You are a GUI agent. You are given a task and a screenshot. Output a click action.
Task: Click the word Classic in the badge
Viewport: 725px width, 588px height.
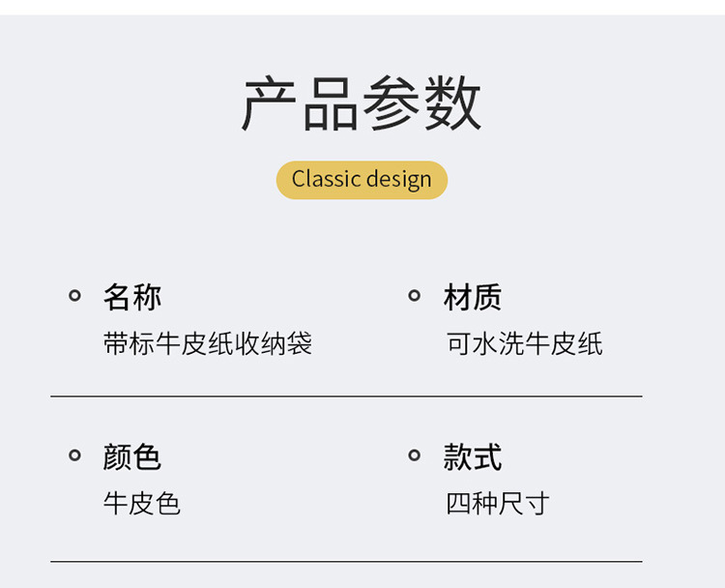(327, 180)
